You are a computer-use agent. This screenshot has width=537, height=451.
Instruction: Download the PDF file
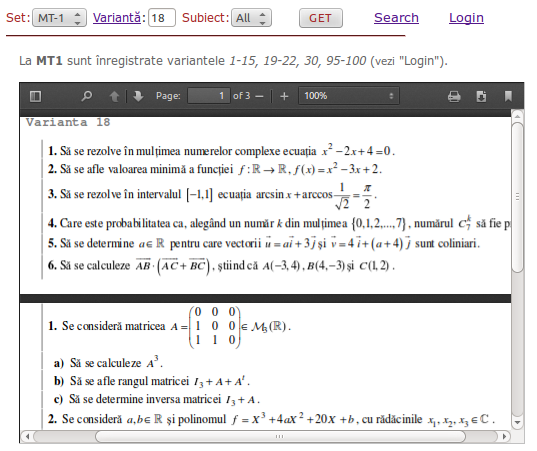pyautogui.click(x=481, y=96)
